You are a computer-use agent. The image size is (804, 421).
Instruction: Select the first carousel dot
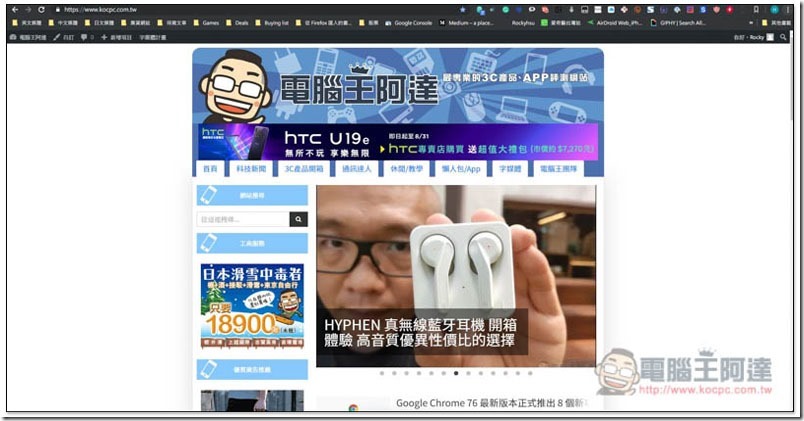[381, 373]
